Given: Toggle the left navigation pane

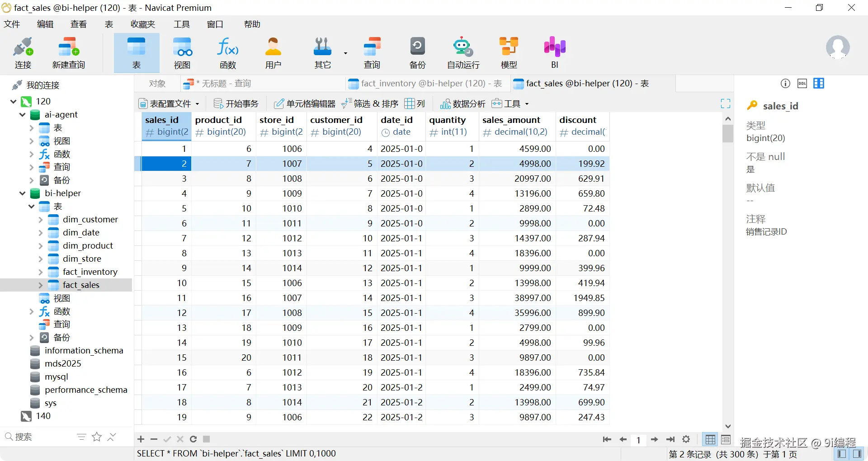Looking at the screenshot, I should coord(842,454).
